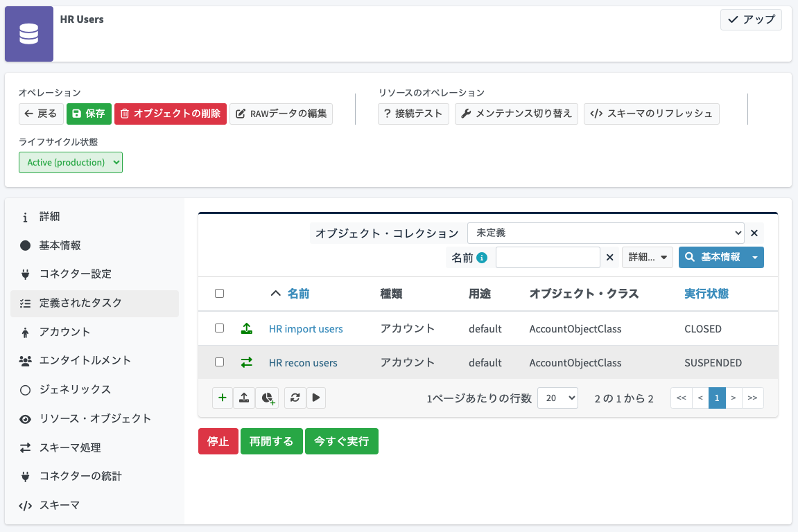Image resolution: width=798 pixels, height=532 pixels.
Task: Click the red オブジェクトの削除 button
Action: [171, 114]
